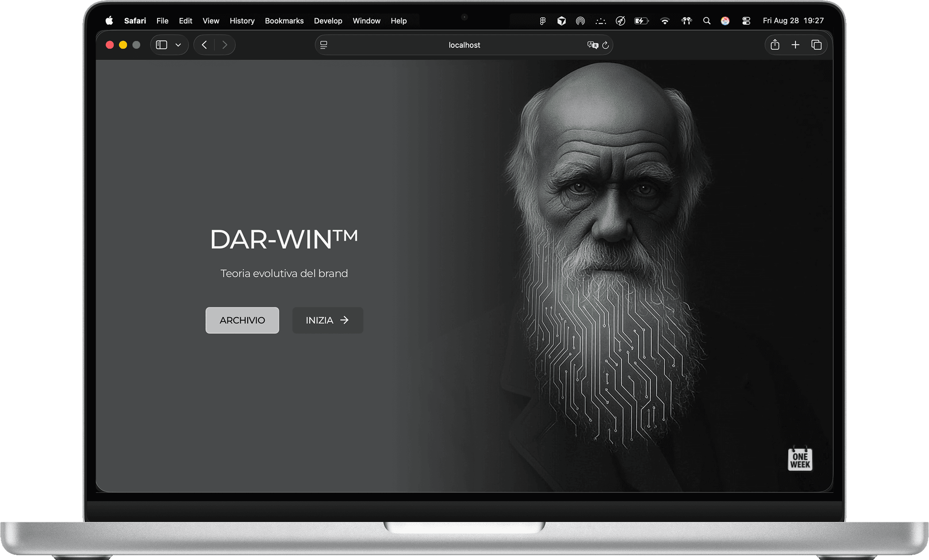This screenshot has width=929, height=560.
Task: Open the Develop menu
Action: click(x=328, y=21)
